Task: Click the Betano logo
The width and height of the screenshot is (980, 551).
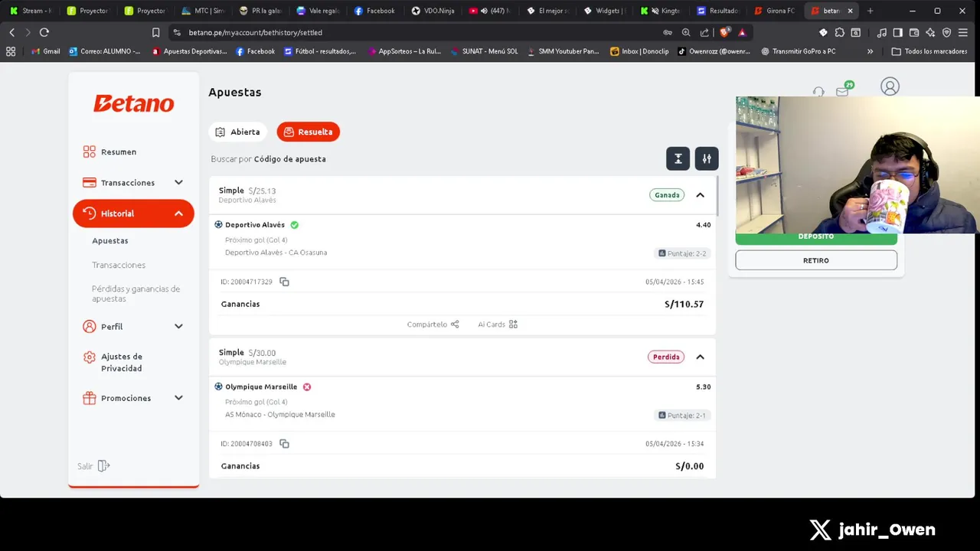Action: 134,103
